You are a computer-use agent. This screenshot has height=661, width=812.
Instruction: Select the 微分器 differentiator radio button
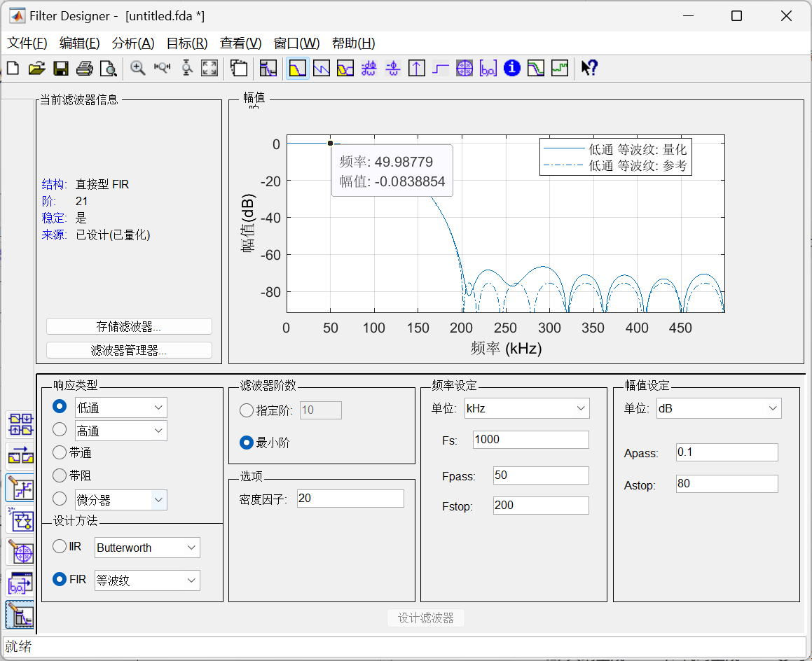click(x=60, y=499)
